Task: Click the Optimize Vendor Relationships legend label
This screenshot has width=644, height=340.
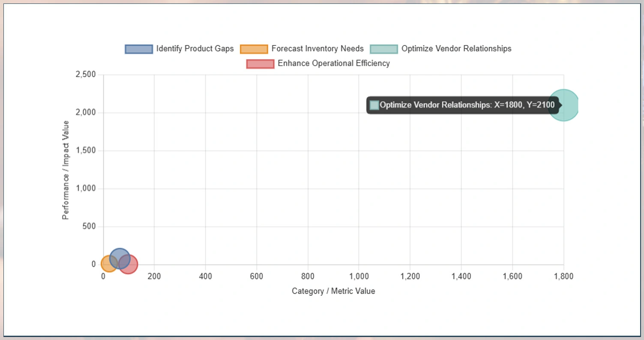Action: pos(456,48)
